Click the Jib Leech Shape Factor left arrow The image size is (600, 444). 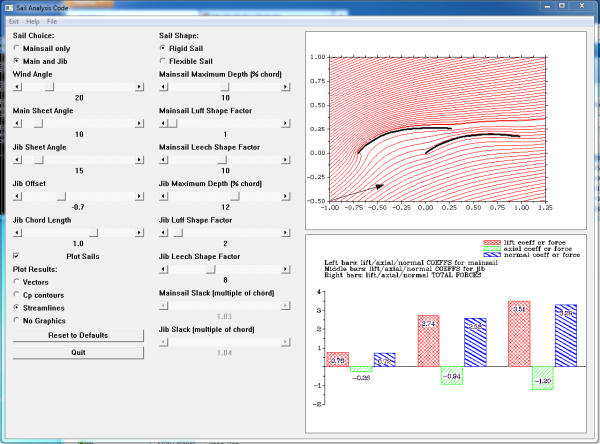(163, 268)
